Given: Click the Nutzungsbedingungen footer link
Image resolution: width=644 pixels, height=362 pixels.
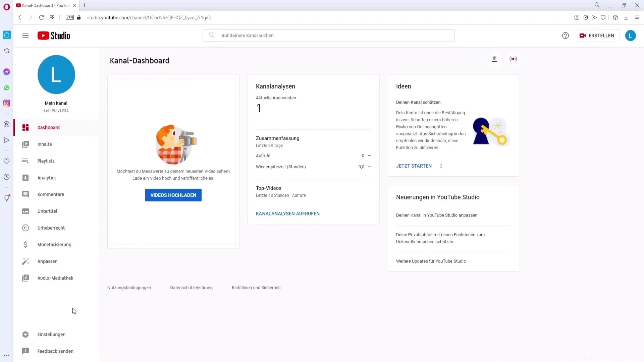Looking at the screenshot, I should click(x=129, y=288).
